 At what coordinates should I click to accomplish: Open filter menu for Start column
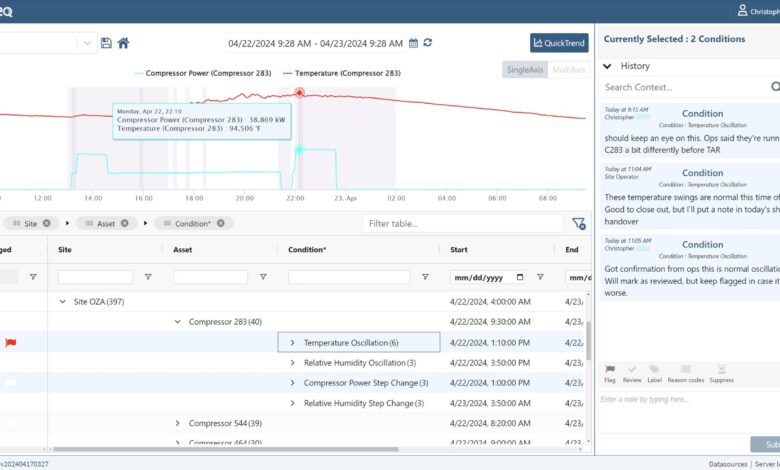pos(540,277)
